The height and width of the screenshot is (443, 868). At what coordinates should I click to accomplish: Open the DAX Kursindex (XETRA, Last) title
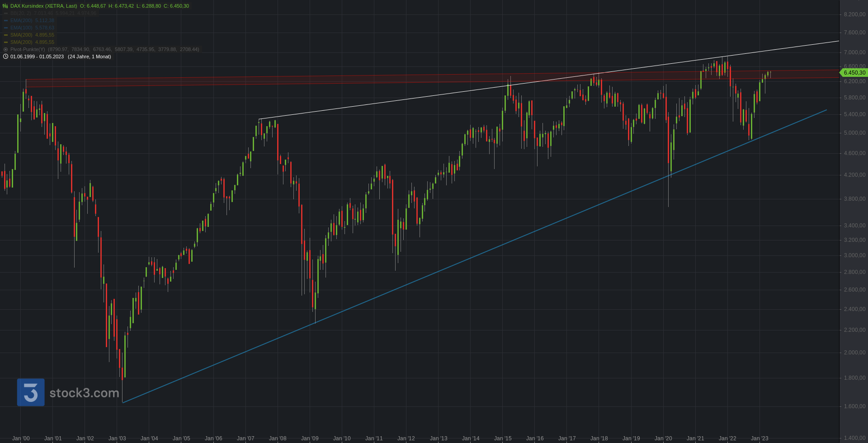pos(44,6)
